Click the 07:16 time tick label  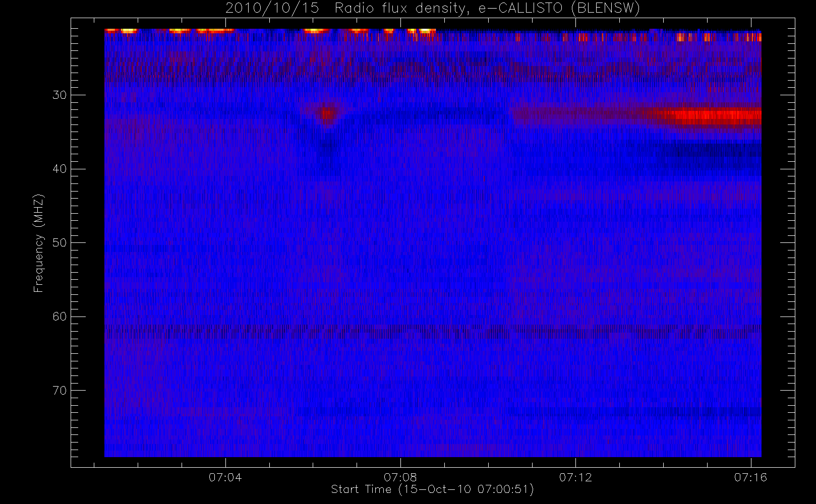pos(750,477)
